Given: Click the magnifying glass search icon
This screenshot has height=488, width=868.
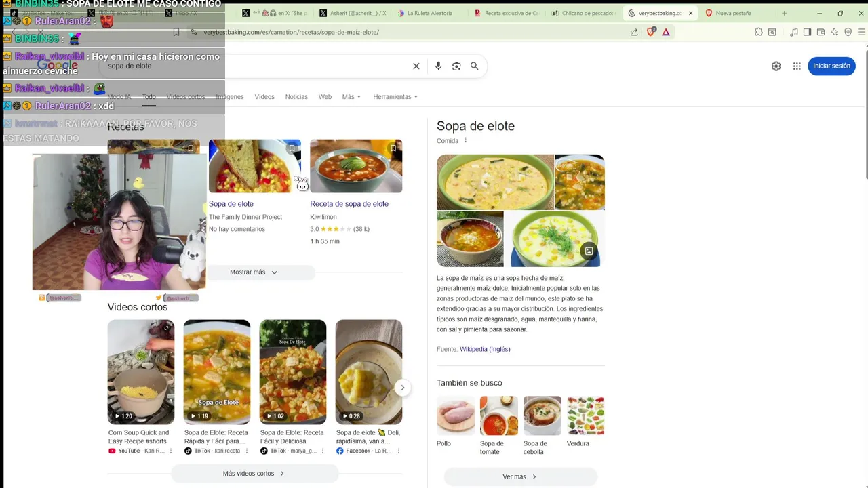Looking at the screenshot, I should [x=475, y=66].
